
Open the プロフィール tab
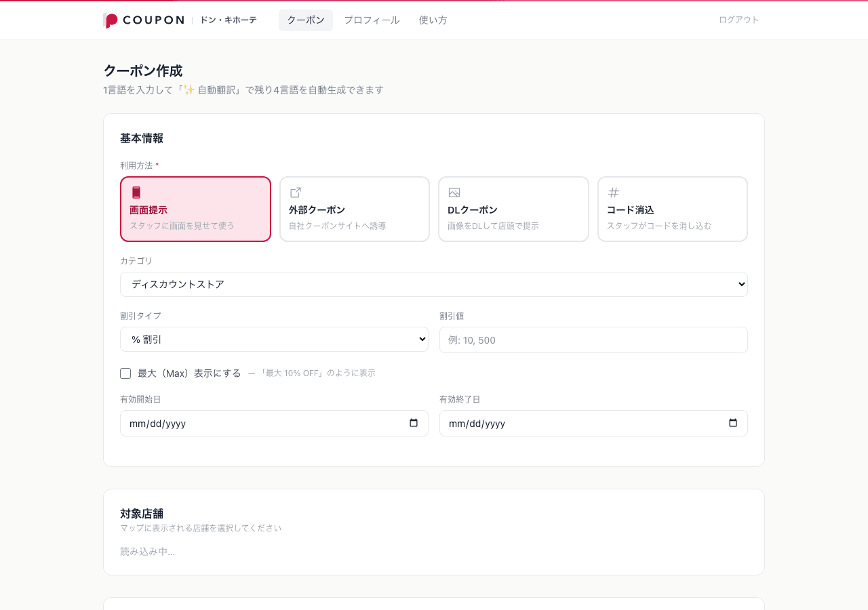coord(372,20)
